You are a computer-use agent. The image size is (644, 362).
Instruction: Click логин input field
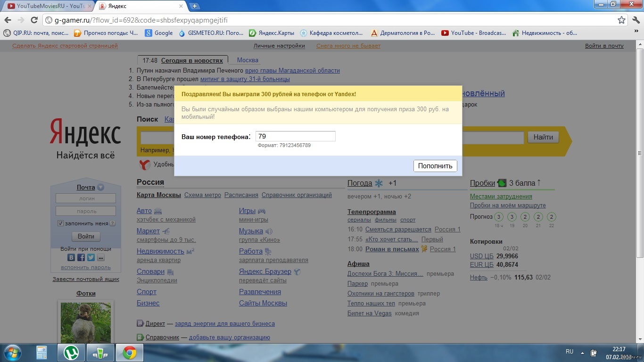(x=86, y=198)
